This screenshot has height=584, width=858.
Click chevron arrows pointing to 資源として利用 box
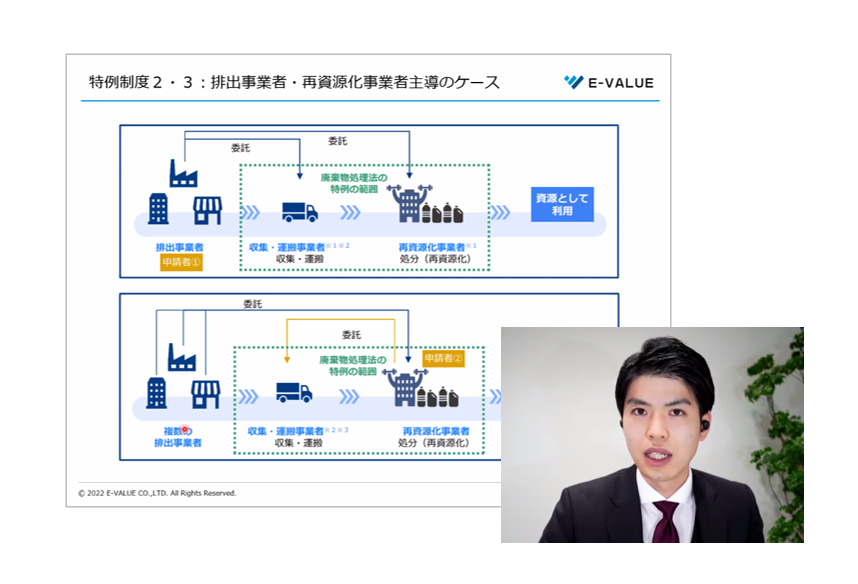pyautogui.click(x=500, y=212)
